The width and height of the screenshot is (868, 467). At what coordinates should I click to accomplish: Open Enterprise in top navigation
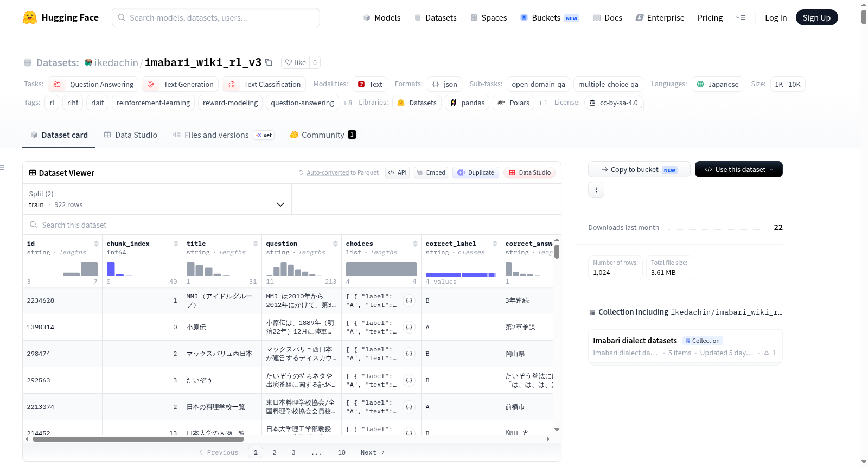[x=660, y=17]
